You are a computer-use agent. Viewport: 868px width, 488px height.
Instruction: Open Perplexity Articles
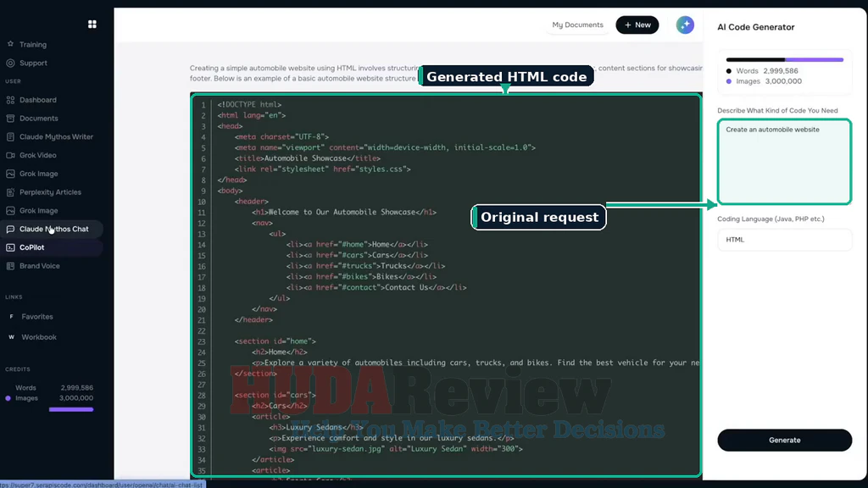pos(50,192)
